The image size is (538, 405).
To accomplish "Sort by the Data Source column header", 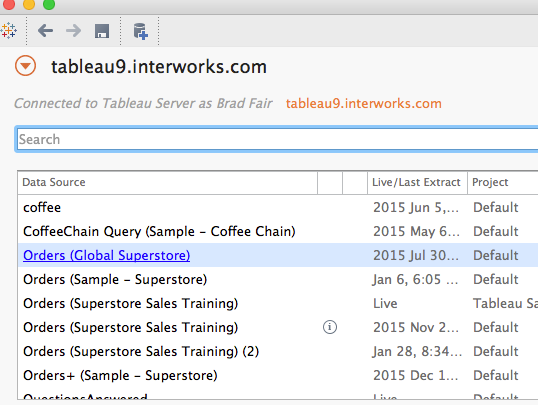I will click(x=167, y=182).
